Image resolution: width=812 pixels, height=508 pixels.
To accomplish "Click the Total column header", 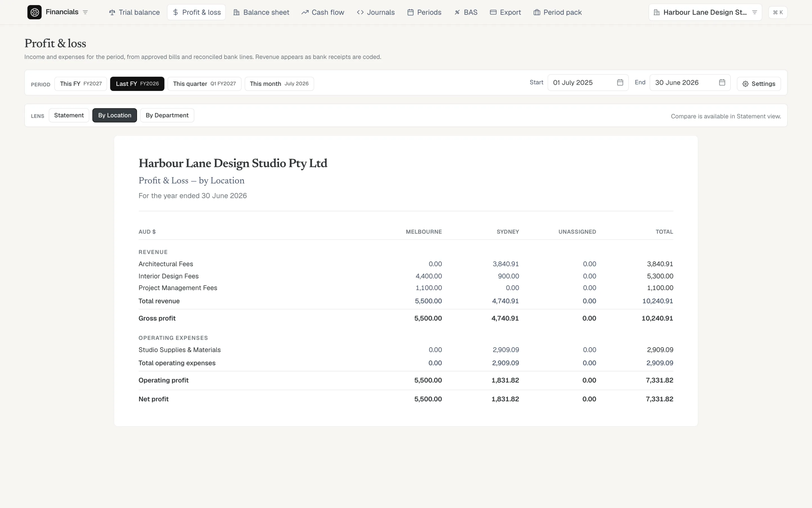I will pyautogui.click(x=664, y=232).
